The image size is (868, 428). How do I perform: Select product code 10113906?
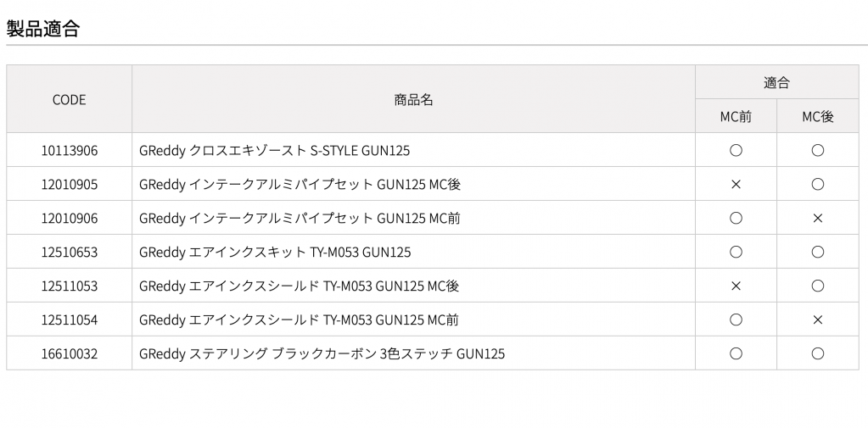coord(70,150)
